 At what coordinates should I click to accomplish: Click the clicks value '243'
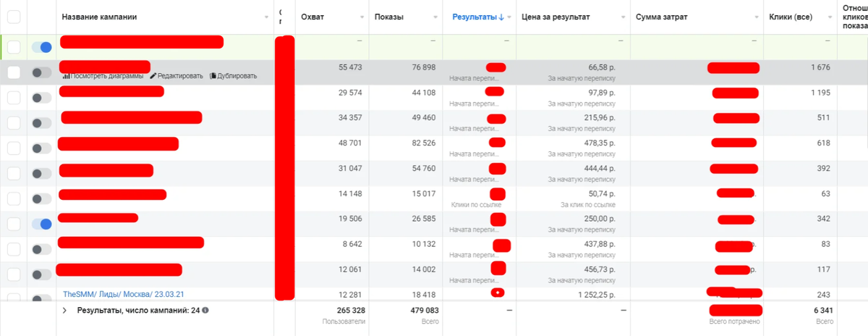824,294
